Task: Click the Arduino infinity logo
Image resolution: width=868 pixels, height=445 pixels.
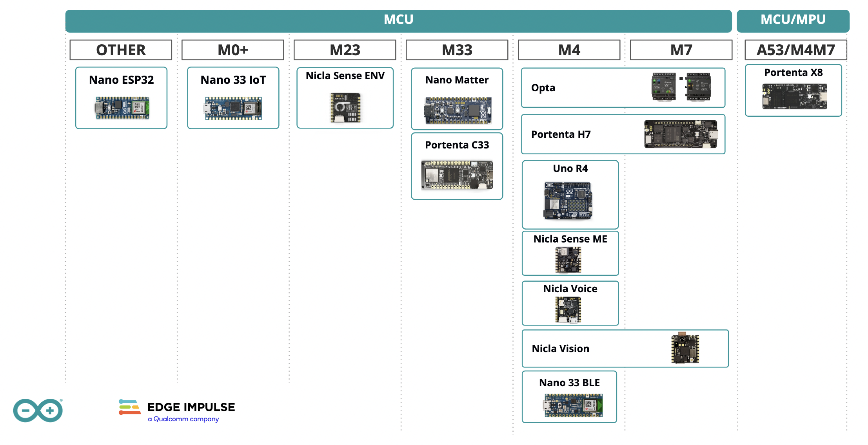Action: pos(38,410)
